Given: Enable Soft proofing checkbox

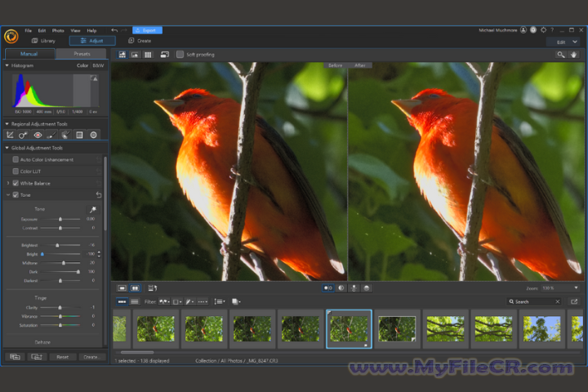Looking at the screenshot, I should click(x=180, y=55).
